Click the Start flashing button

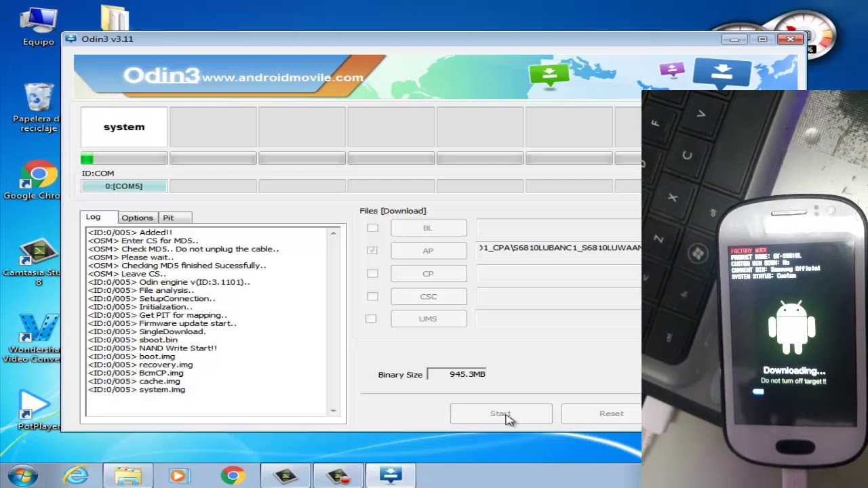tap(501, 413)
